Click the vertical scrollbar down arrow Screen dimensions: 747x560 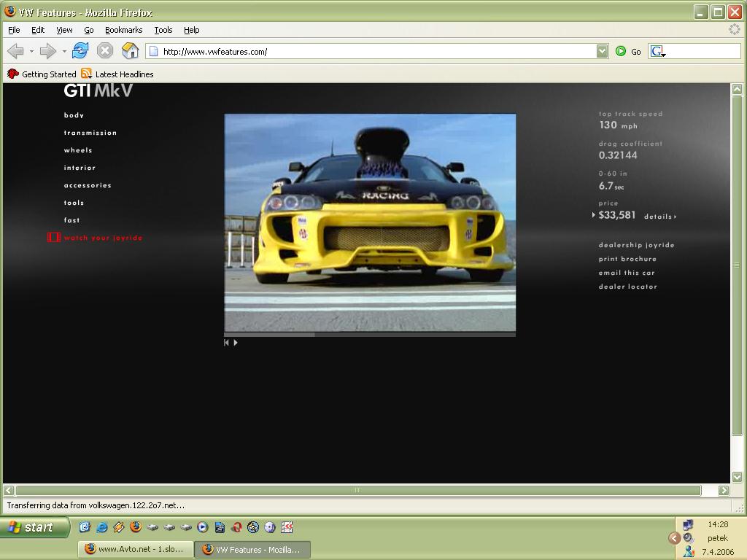tap(737, 477)
